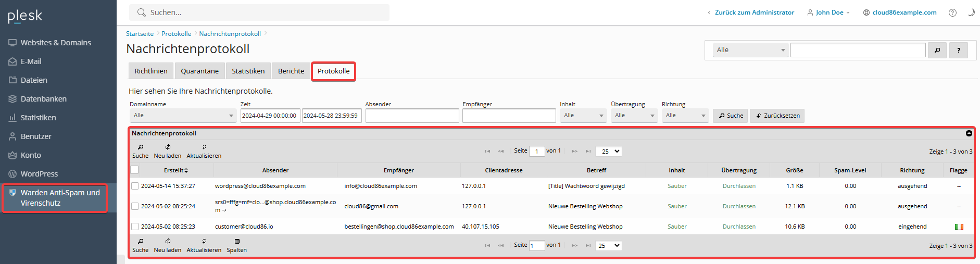Click the Absender filter field
The height and width of the screenshot is (264, 980).
tap(412, 116)
